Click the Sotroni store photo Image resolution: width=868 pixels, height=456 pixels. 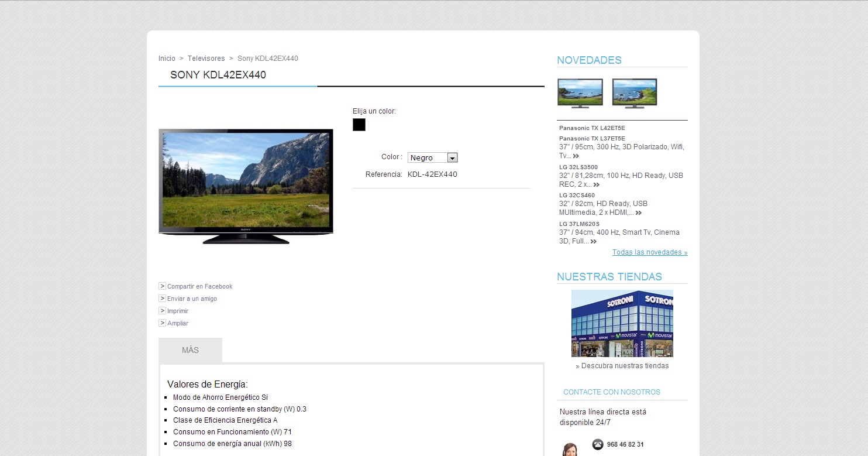622,323
